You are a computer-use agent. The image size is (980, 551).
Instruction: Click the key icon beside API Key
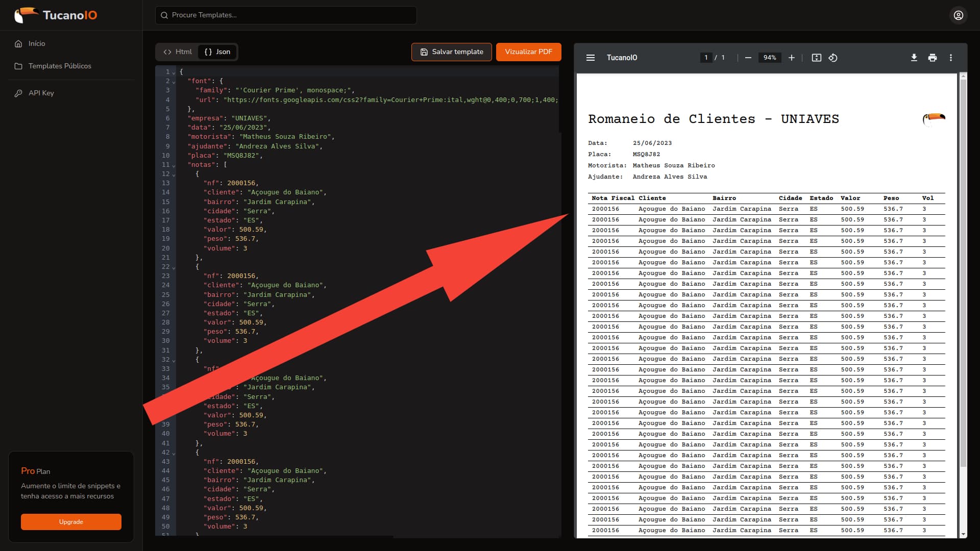(x=18, y=93)
